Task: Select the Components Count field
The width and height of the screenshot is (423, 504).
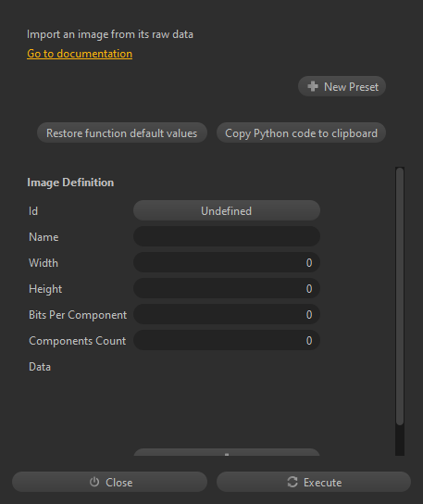Action: pos(227,340)
